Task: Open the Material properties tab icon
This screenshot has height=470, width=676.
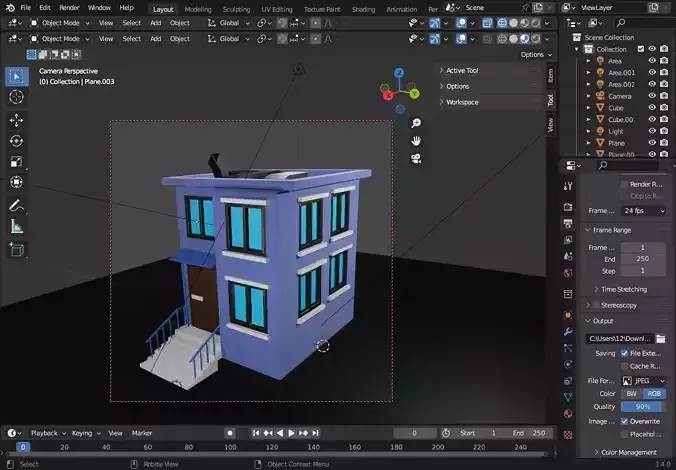Action: tap(568, 414)
